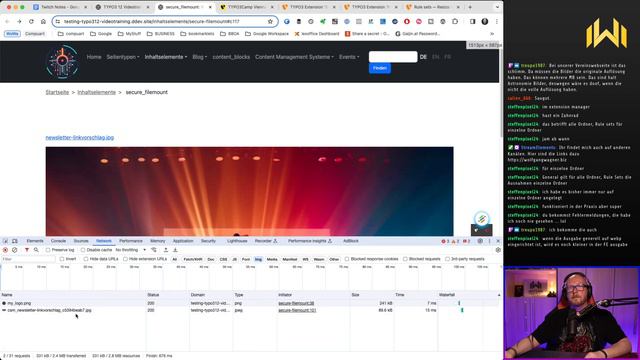Viewport: 640px width, 360px height.
Task: Expand the Inhaltselemente menu
Action: click(166, 57)
